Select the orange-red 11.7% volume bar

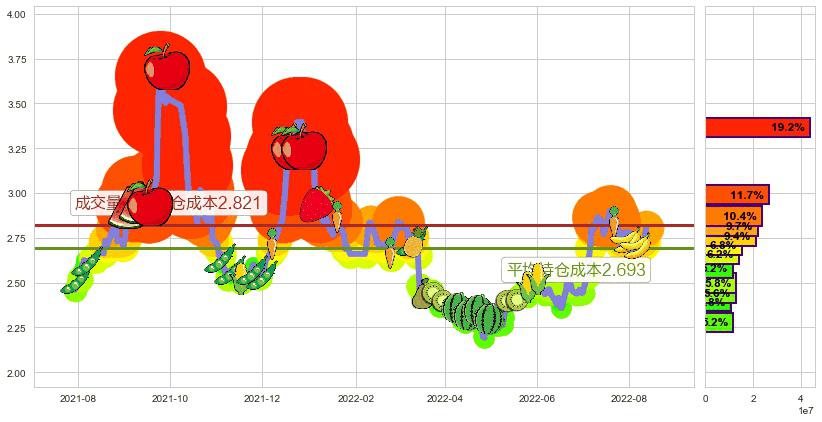[x=737, y=195]
